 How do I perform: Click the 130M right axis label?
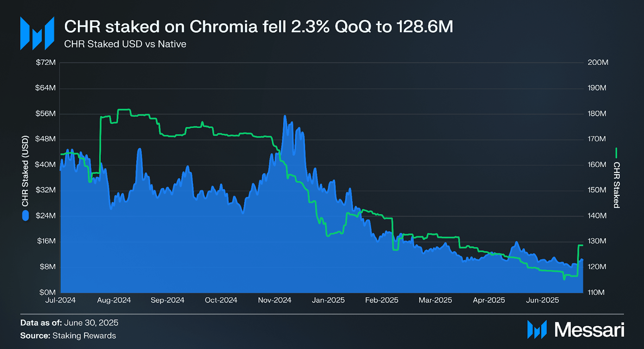click(x=597, y=241)
